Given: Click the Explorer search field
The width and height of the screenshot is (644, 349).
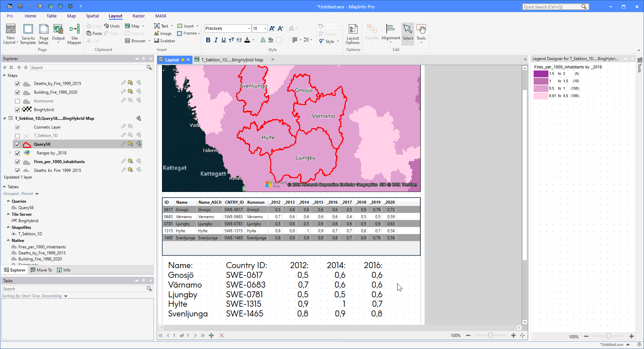Looking at the screenshot, I should [88, 67].
